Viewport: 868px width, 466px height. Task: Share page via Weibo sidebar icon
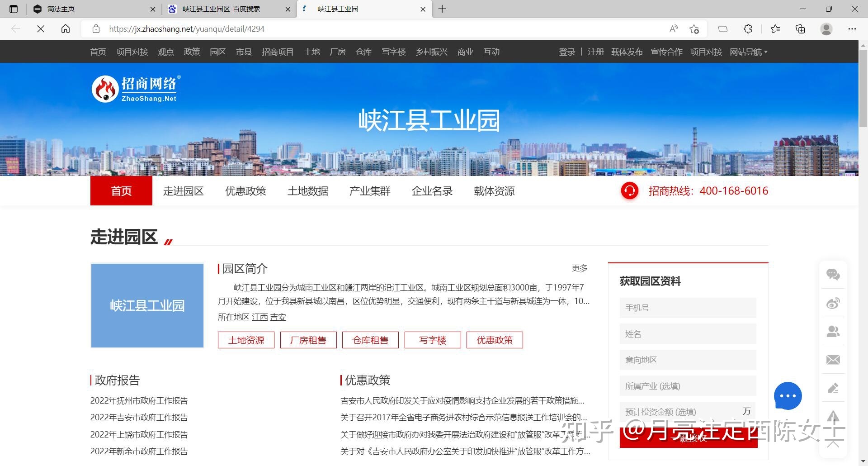pos(833,304)
